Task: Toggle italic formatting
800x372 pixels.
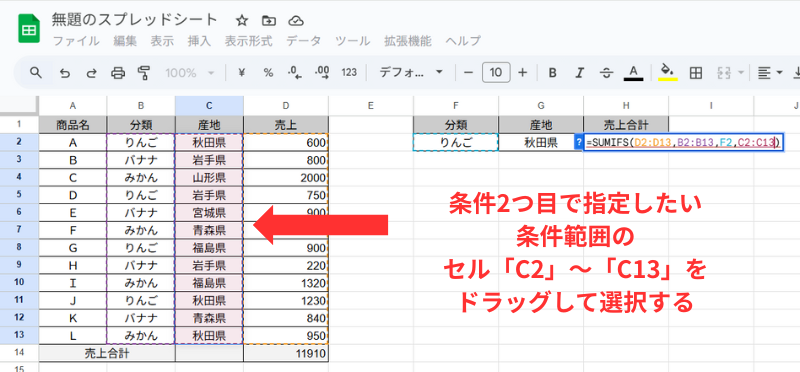Action: 579,73
